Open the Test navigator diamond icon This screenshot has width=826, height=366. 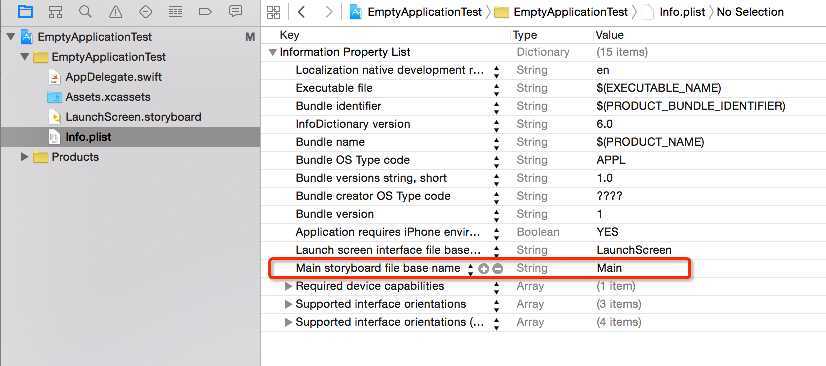[145, 12]
